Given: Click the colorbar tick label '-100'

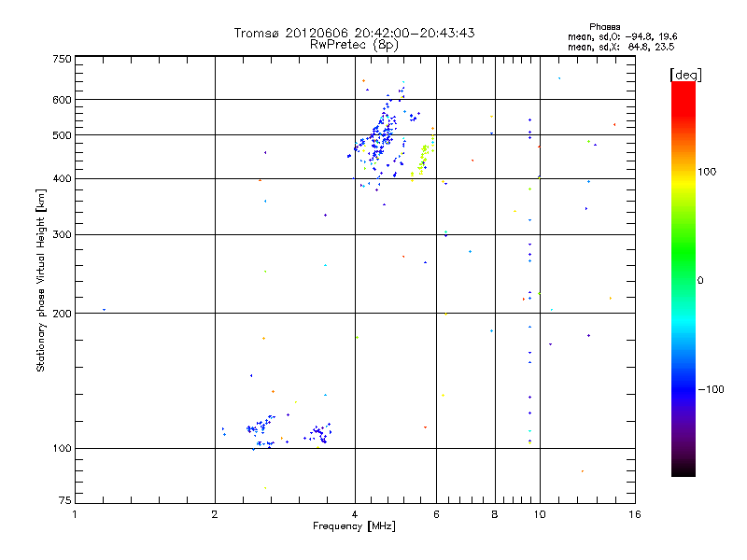Looking at the screenshot, I should [x=711, y=389].
